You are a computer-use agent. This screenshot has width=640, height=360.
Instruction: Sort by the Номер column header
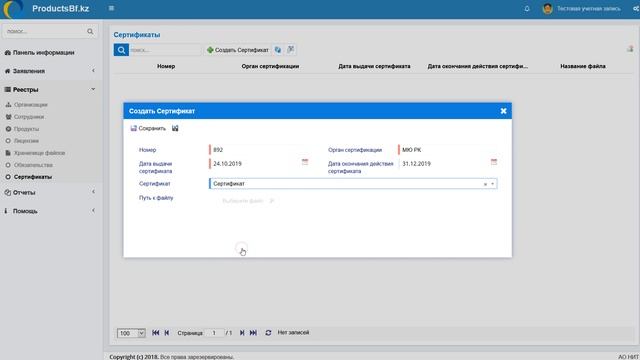tap(166, 66)
